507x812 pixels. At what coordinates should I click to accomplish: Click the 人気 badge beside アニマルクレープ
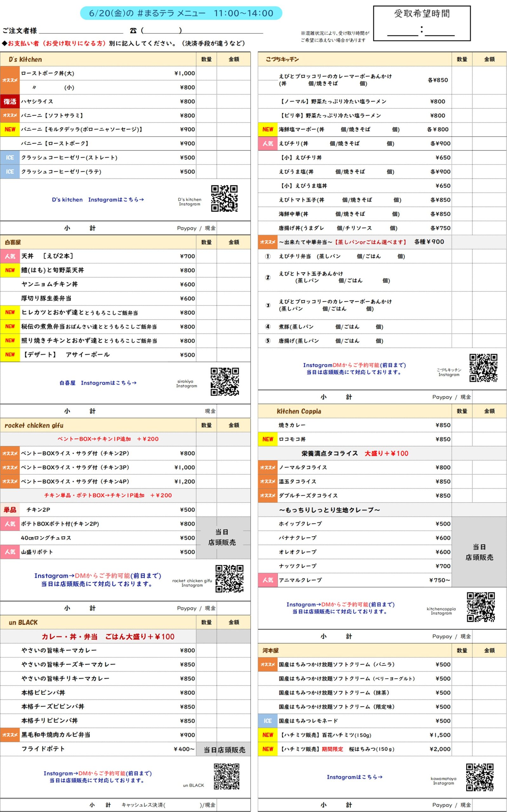pos(267,580)
